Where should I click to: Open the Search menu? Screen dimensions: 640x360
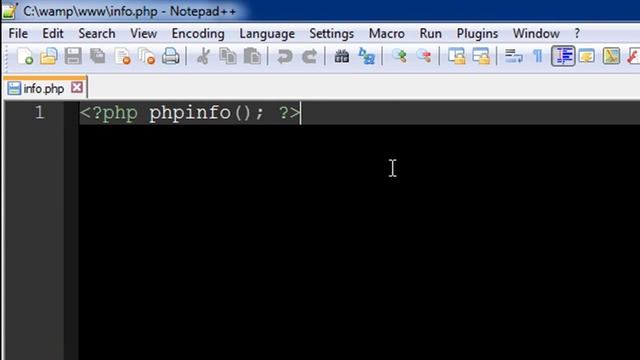[x=97, y=33]
